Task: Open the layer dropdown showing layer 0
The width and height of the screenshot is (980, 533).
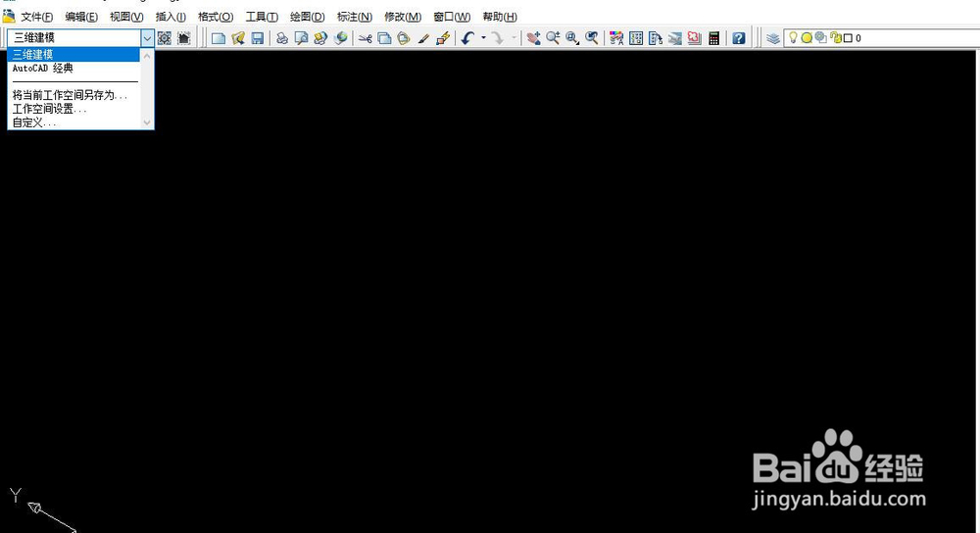Action: [882, 38]
